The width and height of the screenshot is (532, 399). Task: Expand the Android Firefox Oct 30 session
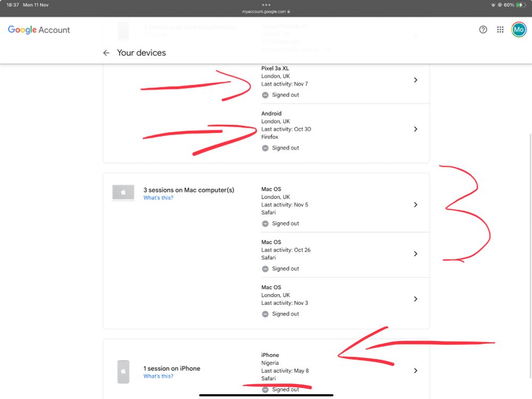click(415, 129)
